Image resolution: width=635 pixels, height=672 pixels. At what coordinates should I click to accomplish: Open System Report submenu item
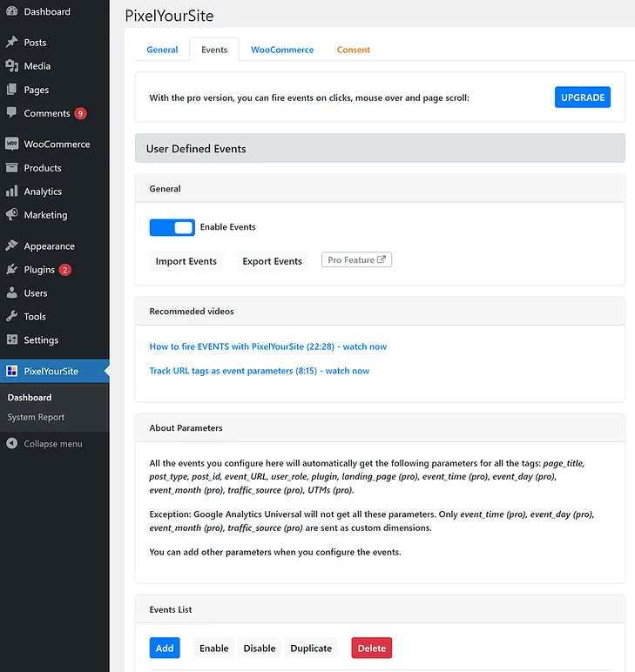(37, 418)
